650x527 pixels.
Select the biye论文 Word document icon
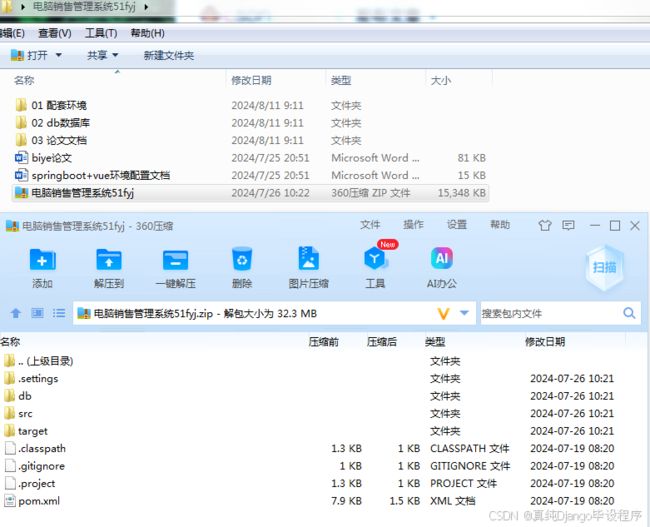pyautogui.click(x=21, y=158)
